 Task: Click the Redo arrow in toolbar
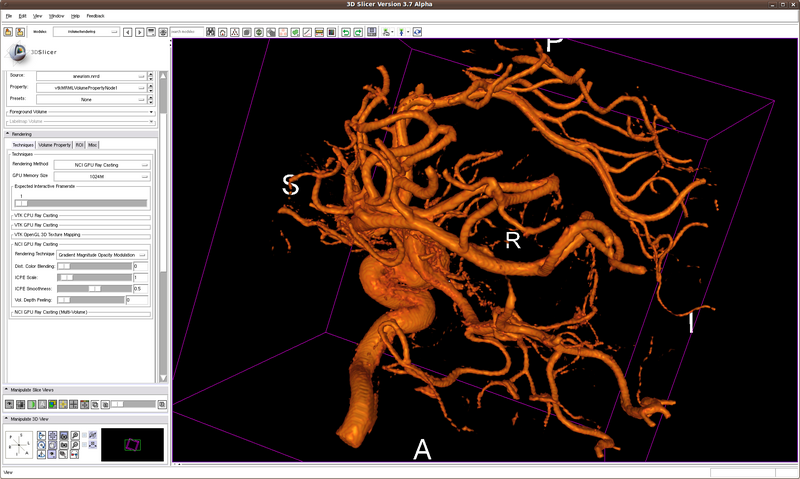(x=358, y=33)
